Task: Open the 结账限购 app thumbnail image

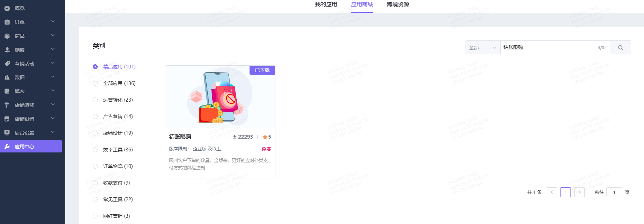Action: point(220,97)
